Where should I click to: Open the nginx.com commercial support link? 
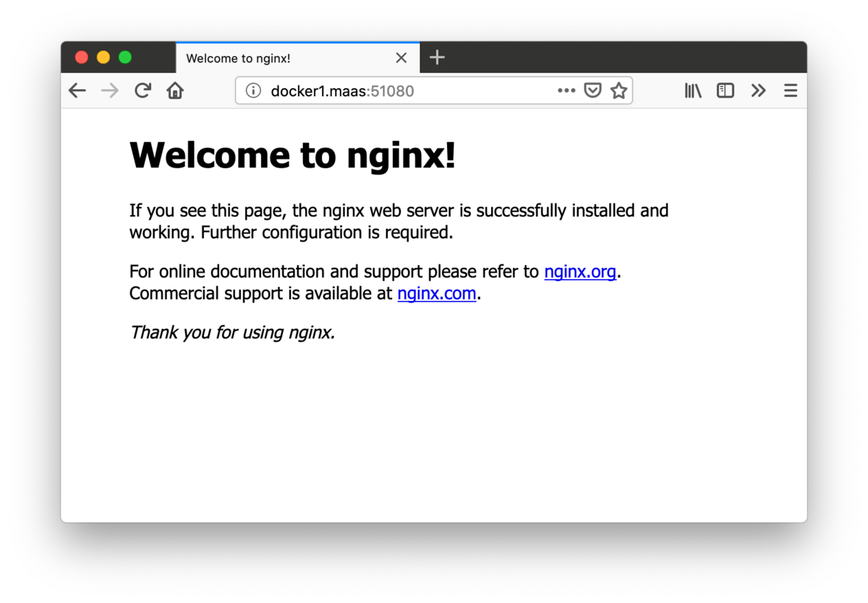437,293
